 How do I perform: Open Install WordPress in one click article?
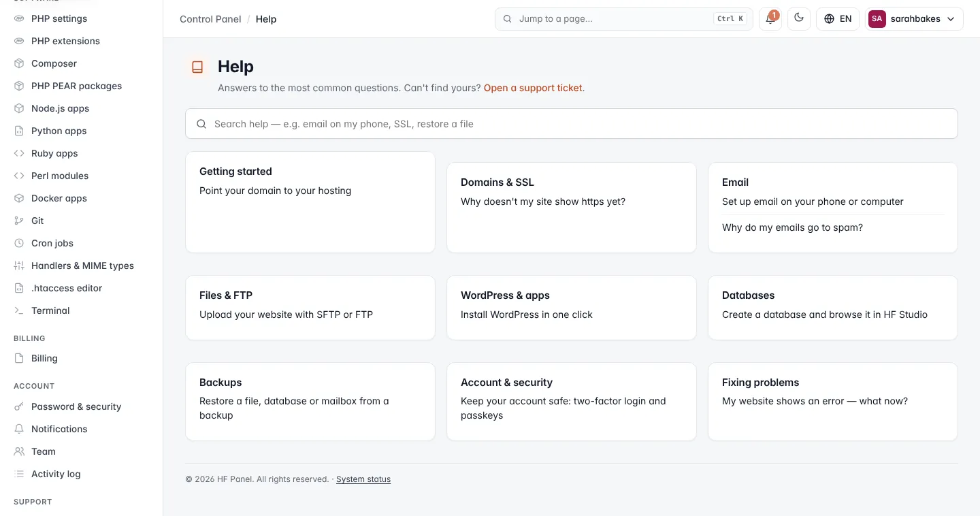pos(527,315)
